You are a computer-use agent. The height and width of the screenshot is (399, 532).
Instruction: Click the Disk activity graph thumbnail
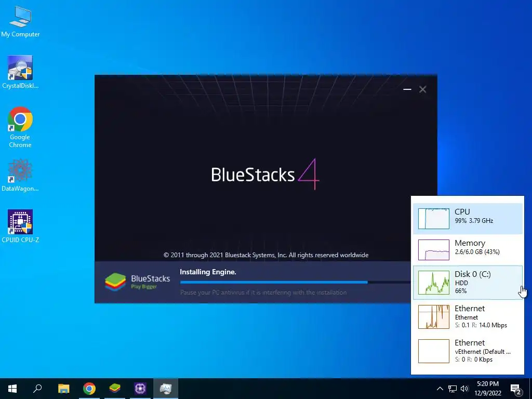tap(434, 282)
